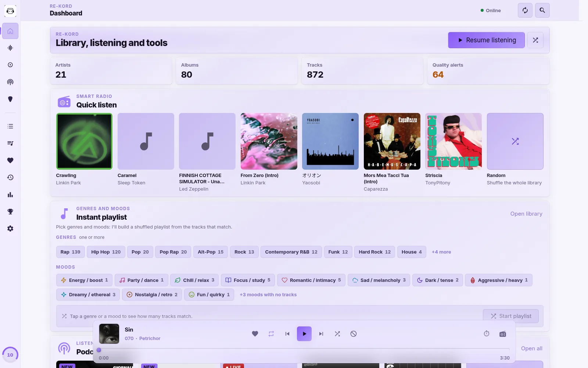The height and width of the screenshot is (368, 588).
Task: Go to the previous track
Action: [x=287, y=334]
